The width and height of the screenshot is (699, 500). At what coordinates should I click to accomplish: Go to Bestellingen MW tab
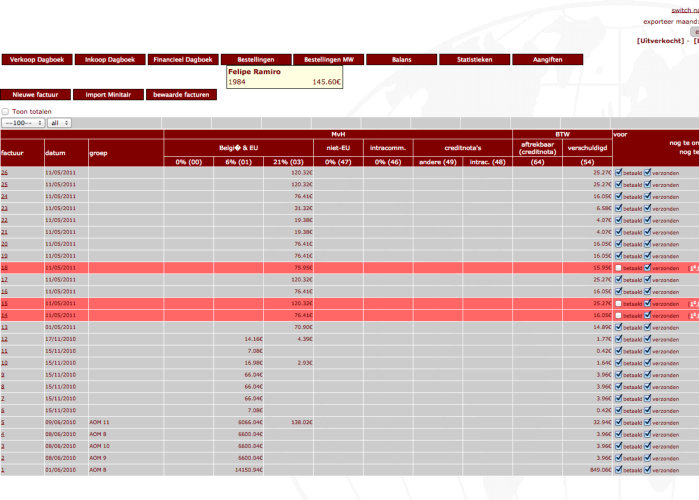pyautogui.click(x=329, y=59)
